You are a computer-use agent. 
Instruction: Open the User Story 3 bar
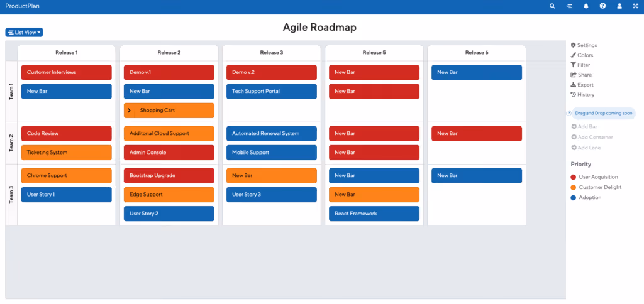[x=272, y=195]
